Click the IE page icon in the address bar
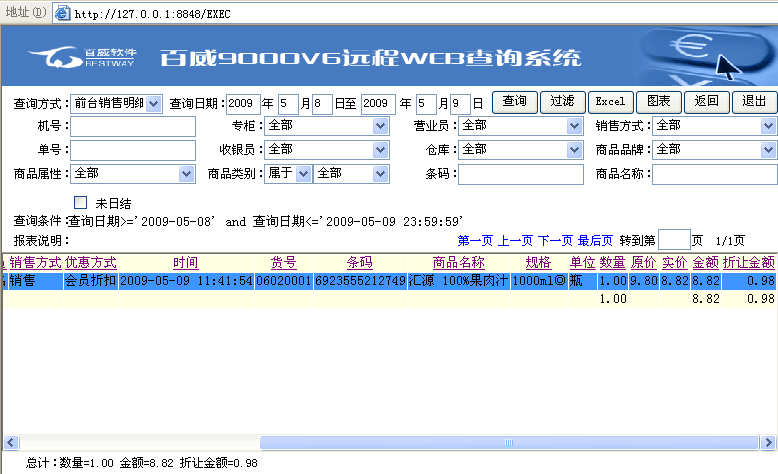Screen dimensions: 778x474 pos(62,13)
